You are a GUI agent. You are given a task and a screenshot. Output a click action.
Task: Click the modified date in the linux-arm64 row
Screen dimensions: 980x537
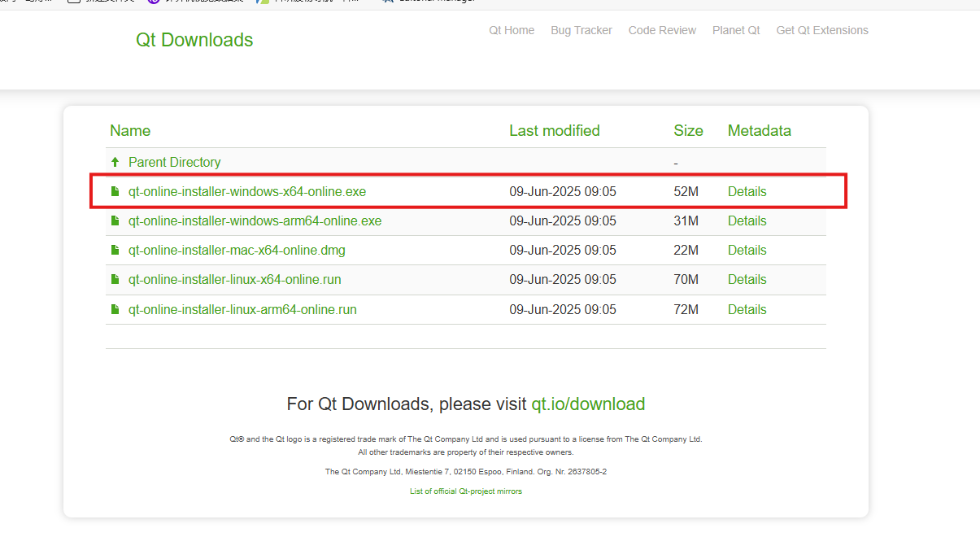[563, 310]
